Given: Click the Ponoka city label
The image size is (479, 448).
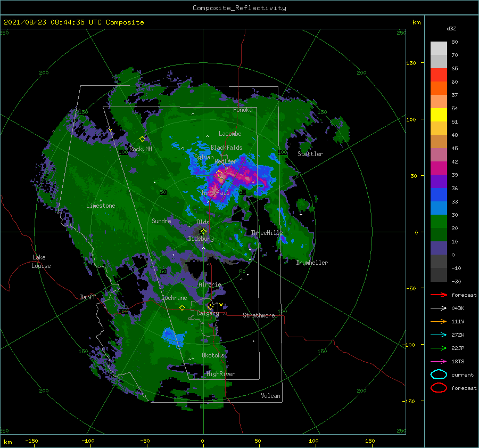Looking at the screenshot, I should (243, 110).
